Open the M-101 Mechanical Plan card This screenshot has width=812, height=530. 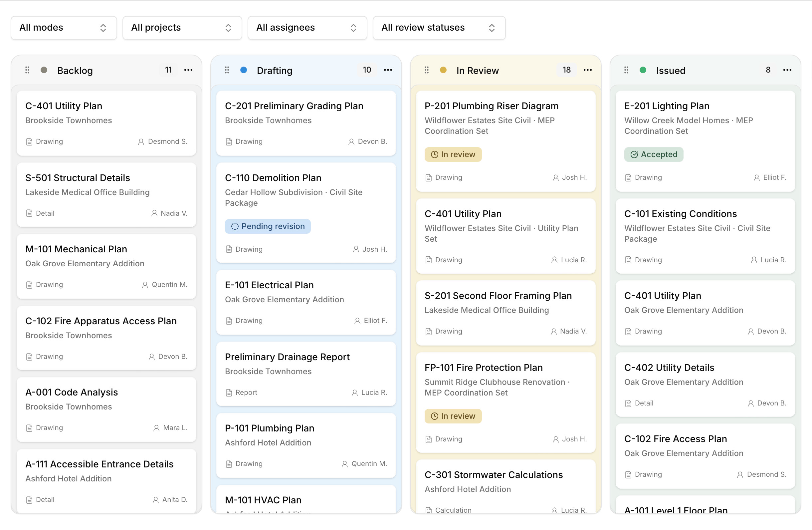[106, 266]
